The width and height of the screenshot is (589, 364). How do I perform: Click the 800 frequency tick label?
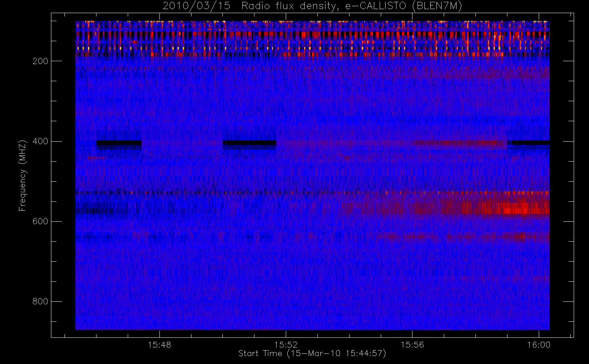click(x=40, y=301)
